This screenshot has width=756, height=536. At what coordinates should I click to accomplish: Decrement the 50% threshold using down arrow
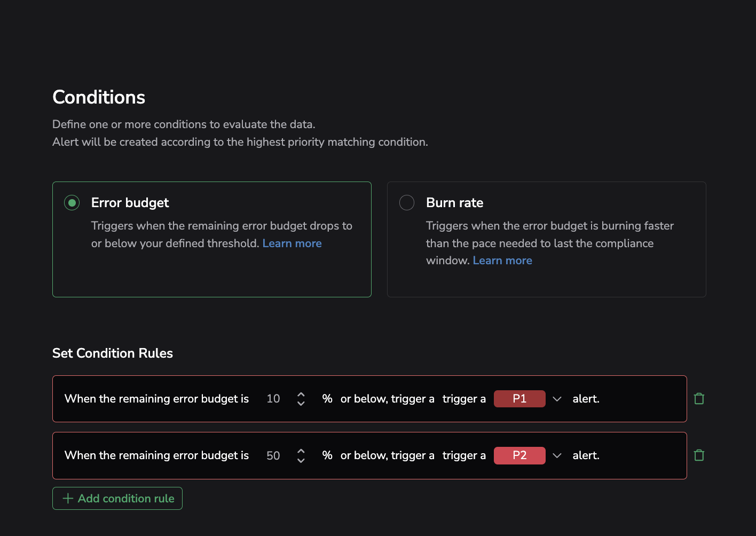click(x=301, y=460)
